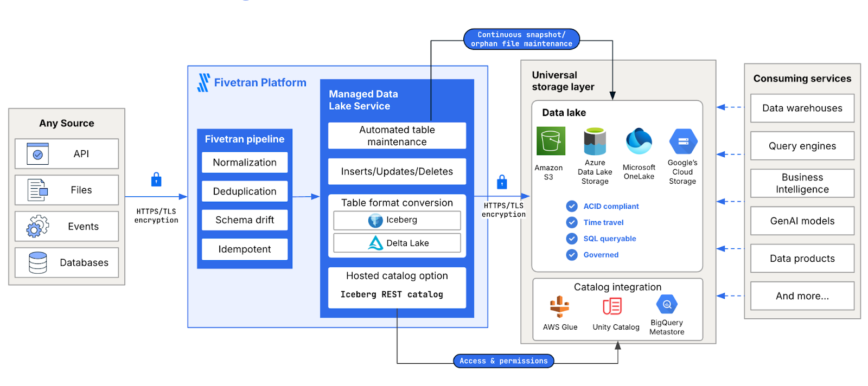Select the Schema drift box

pyautogui.click(x=245, y=220)
